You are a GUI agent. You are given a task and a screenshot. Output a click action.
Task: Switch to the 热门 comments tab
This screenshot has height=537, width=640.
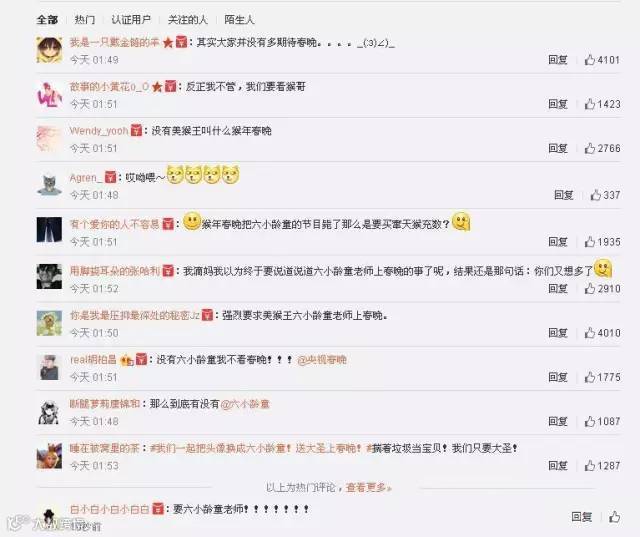(85, 20)
